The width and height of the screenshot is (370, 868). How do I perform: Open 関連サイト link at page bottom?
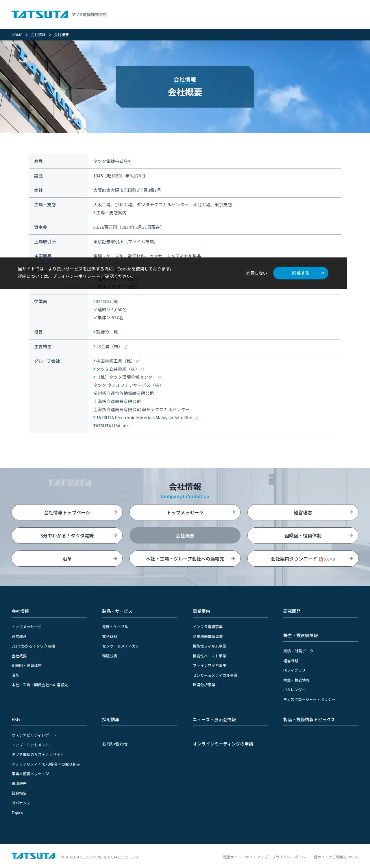[x=232, y=857]
